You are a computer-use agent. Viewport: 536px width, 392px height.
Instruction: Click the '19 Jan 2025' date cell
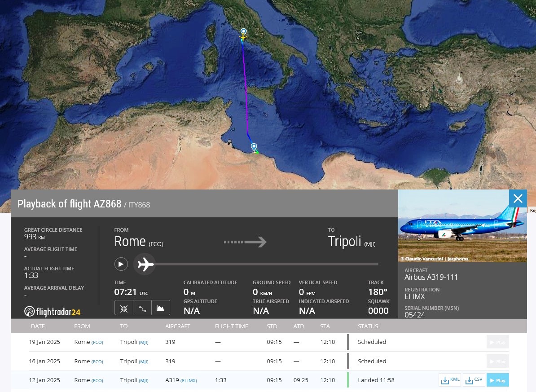pyautogui.click(x=44, y=342)
